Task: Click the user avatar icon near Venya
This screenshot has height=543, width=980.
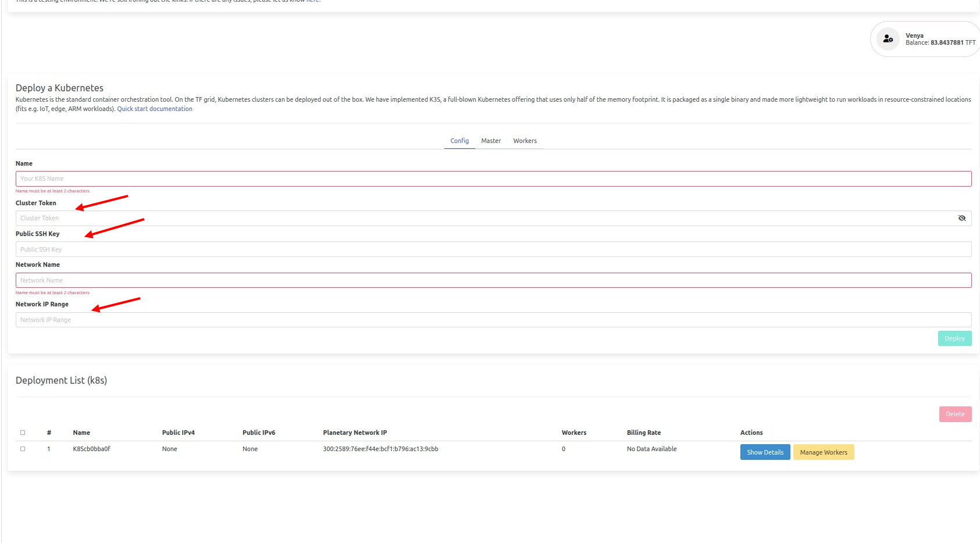Action: (x=888, y=38)
